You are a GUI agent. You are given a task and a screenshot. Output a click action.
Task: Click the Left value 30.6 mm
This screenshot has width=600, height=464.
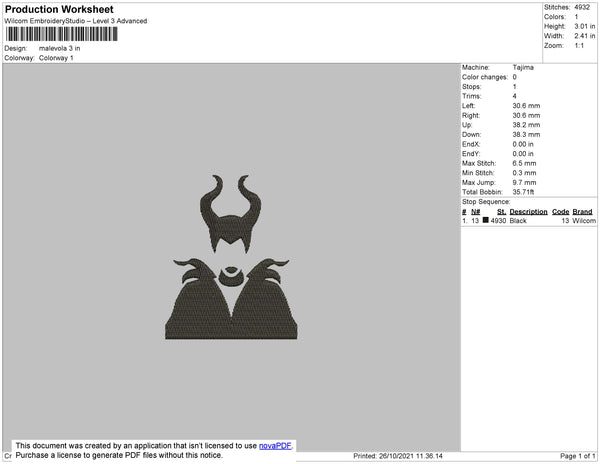(x=526, y=106)
